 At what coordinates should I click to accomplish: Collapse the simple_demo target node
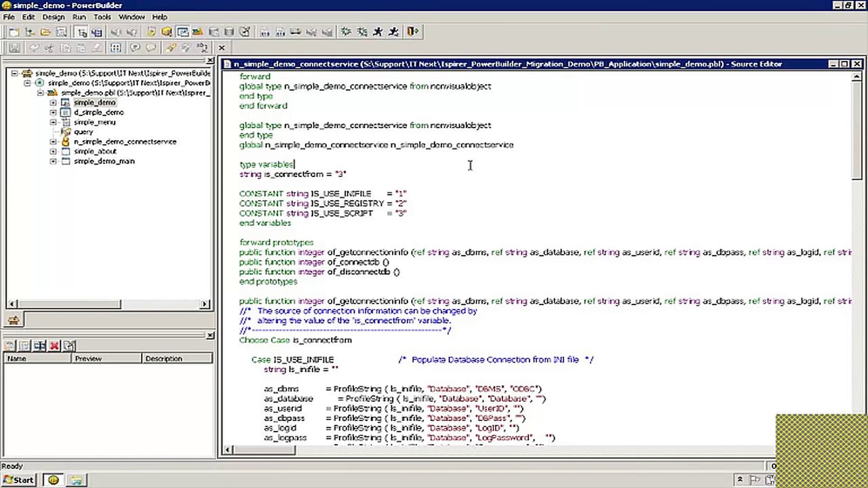(x=27, y=83)
